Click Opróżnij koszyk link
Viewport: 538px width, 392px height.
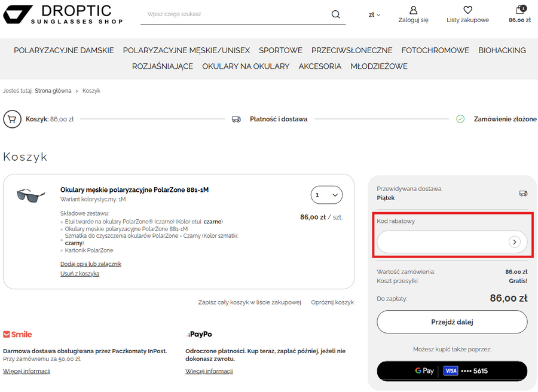click(332, 302)
